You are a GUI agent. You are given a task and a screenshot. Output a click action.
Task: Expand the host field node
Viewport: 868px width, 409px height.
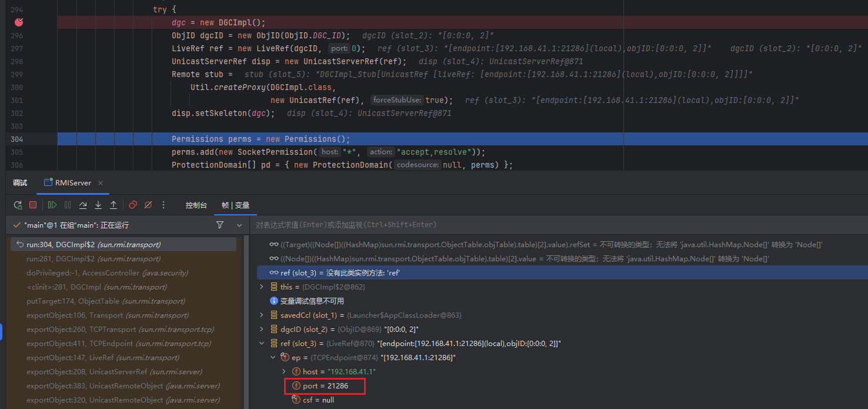click(x=284, y=371)
